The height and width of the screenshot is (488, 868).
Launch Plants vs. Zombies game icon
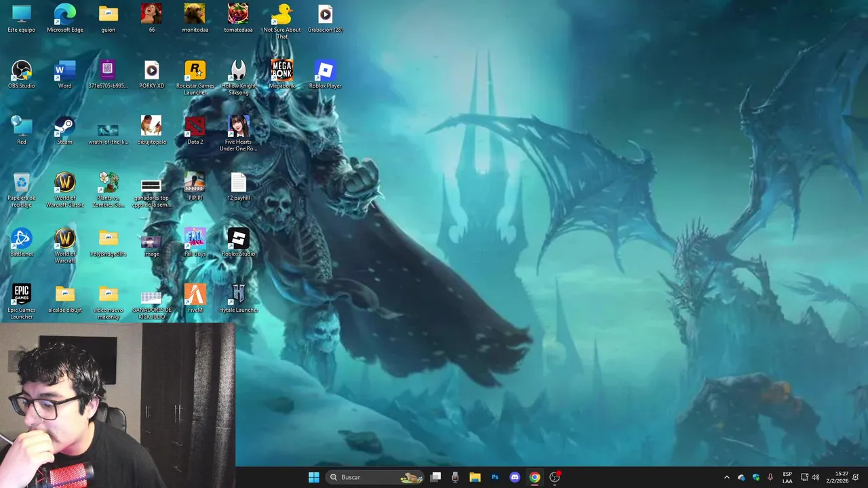[108, 190]
